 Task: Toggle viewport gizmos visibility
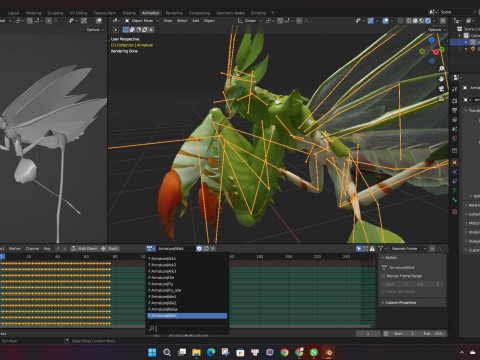(x=370, y=21)
